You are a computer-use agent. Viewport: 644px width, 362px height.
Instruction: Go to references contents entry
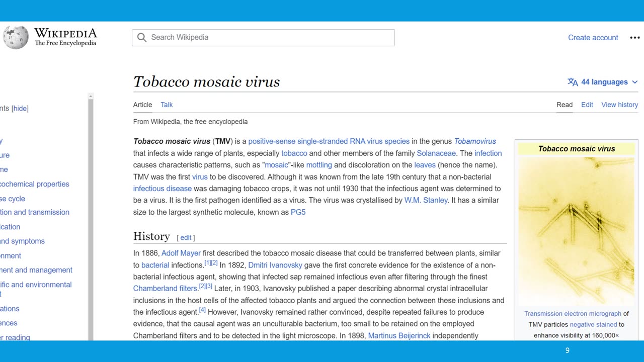coord(9,323)
